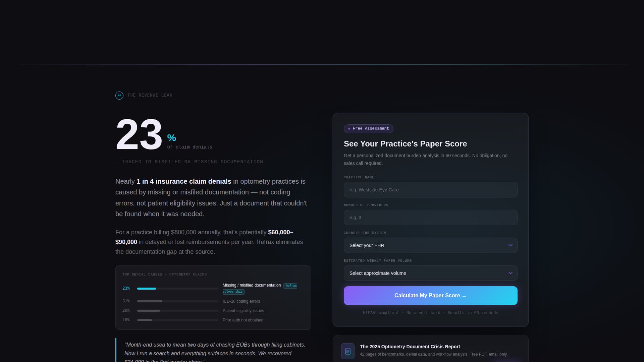Click the 'See Your Practice's Paper Score' heading
The image size is (644, 362).
[405, 144]
